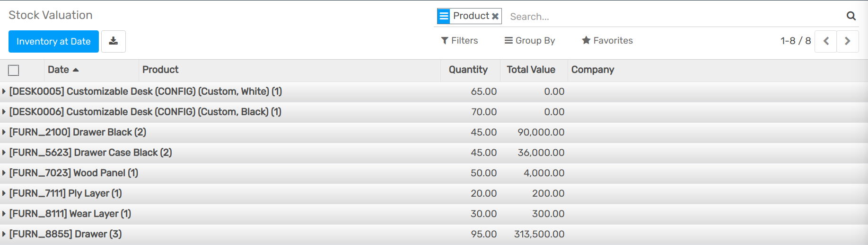Screen dimensions: 868x245
Task: Open the Group By menu
Action: coord(530,41)
